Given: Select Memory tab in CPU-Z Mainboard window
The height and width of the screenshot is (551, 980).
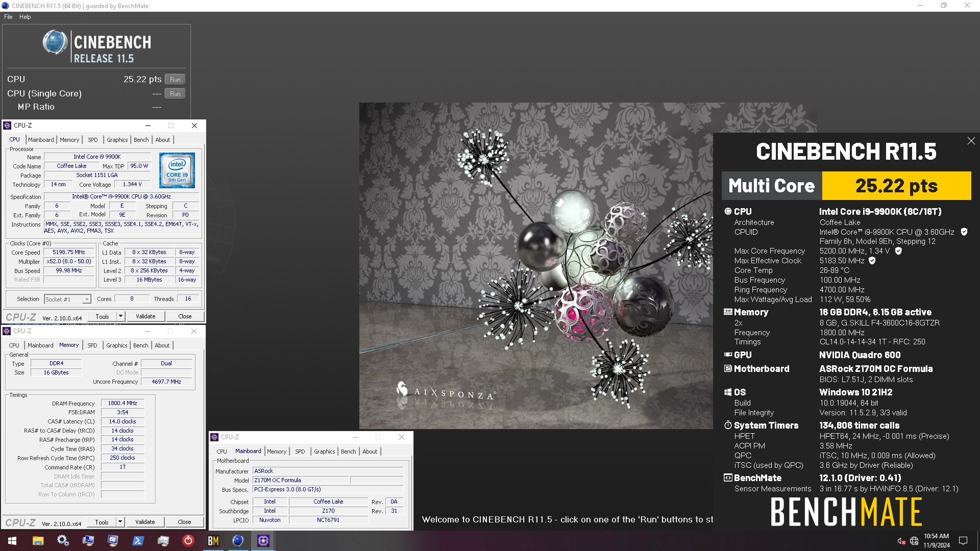Looking at the screenshot, I should [x=277, y=452].
